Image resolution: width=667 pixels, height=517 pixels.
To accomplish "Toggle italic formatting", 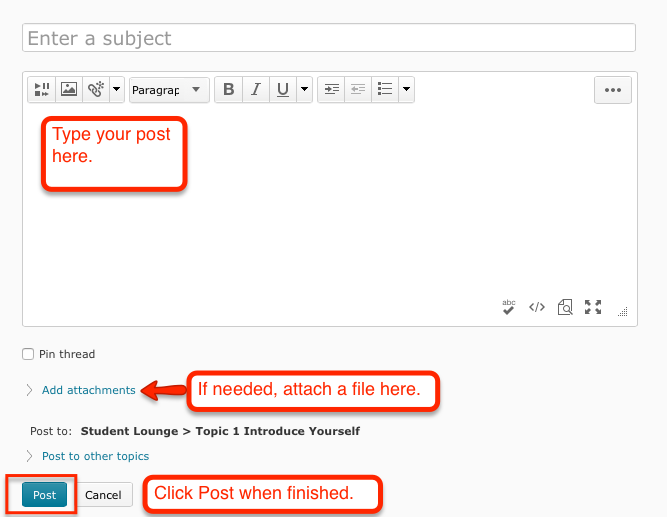I will point(256,90).
